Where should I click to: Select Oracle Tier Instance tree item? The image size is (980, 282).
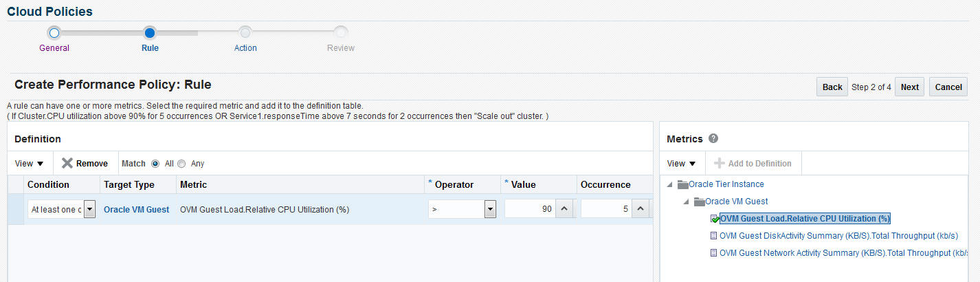pyautogui.click(x=726, y=184)
